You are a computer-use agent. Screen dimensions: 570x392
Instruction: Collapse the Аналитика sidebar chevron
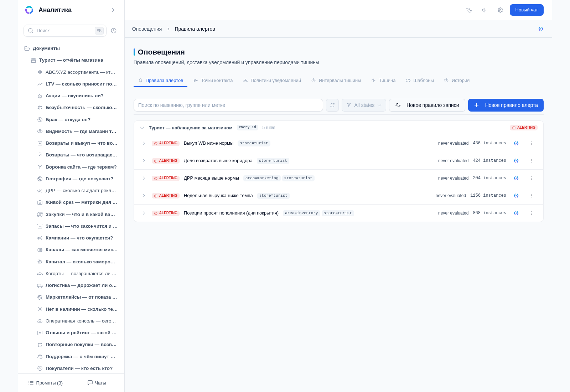pyautogui.click(x=113, y=10)
